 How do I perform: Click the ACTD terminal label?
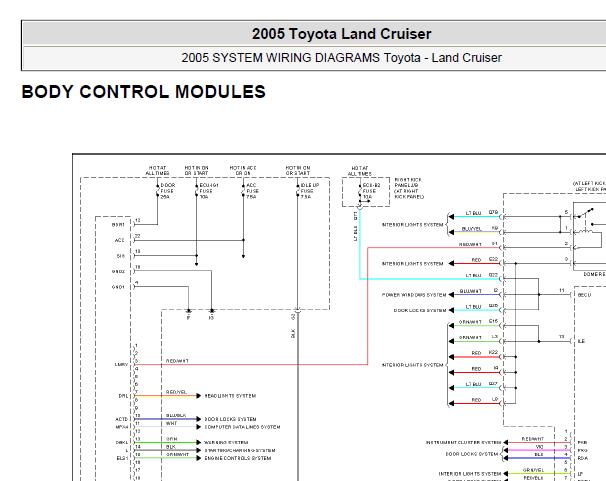pos(121,419)
